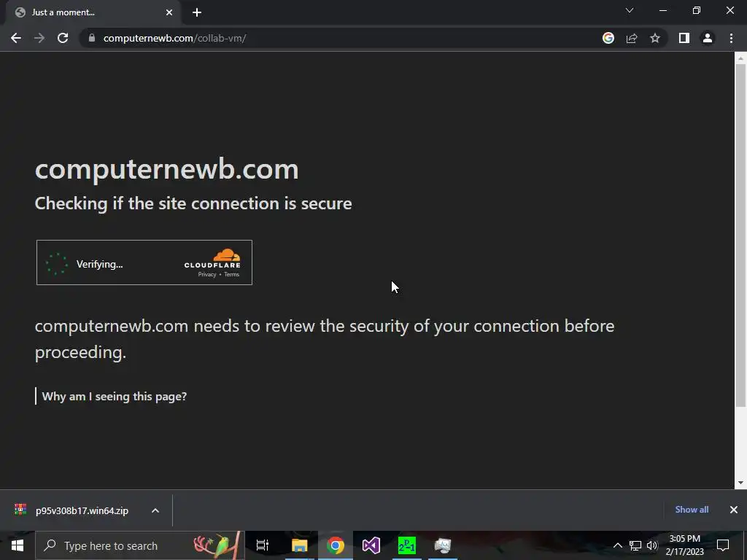Click the Chrome taskbar icon
Screen dimensions: 747x560
(336, 545)
